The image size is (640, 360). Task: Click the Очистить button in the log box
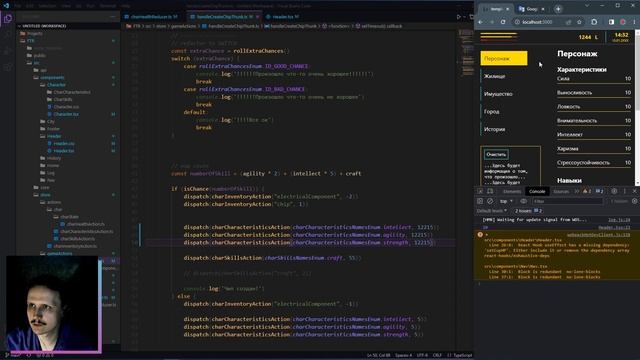point(496,154)
